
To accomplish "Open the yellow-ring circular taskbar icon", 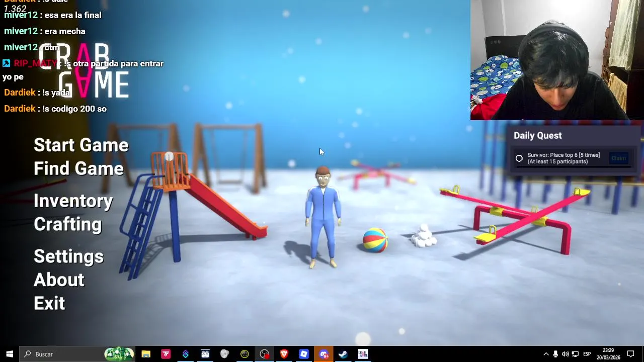I will tap(245, 354).
